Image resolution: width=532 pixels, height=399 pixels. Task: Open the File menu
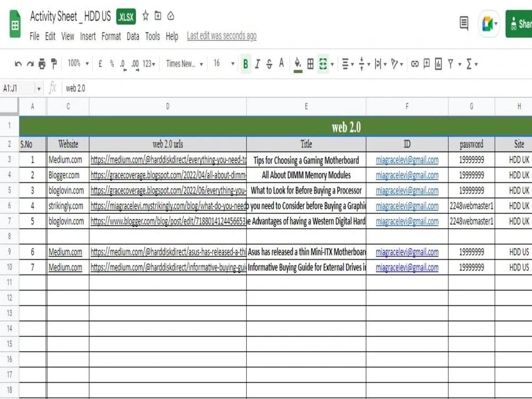tap(34, 36)
